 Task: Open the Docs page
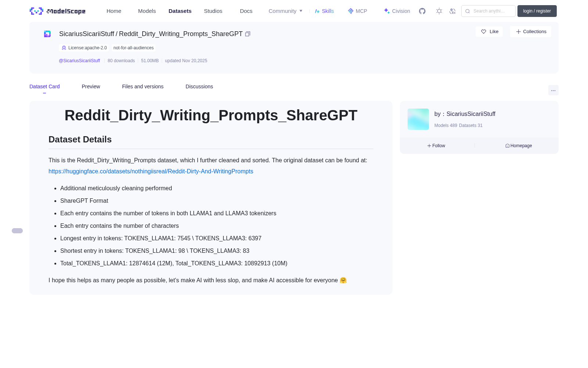(246, 11)
